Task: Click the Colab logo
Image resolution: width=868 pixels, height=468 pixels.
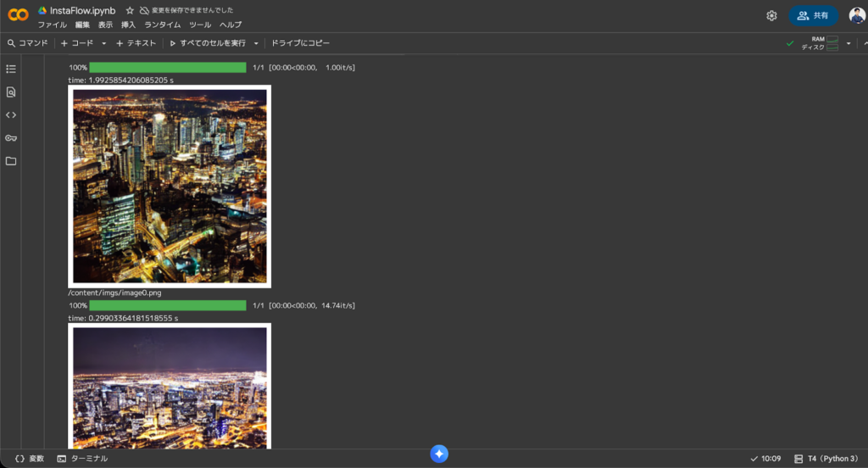Action: pyautogui.click(x=18, y=15)
